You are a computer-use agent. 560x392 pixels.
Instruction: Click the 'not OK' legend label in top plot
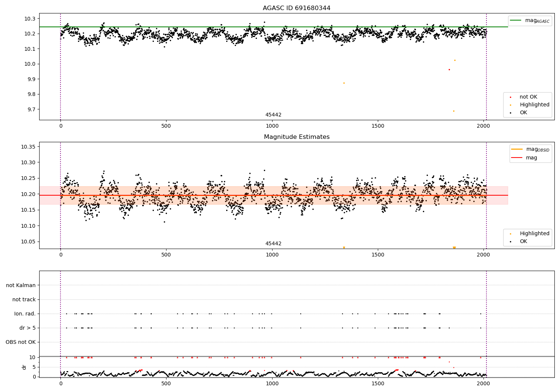point(528,97)
